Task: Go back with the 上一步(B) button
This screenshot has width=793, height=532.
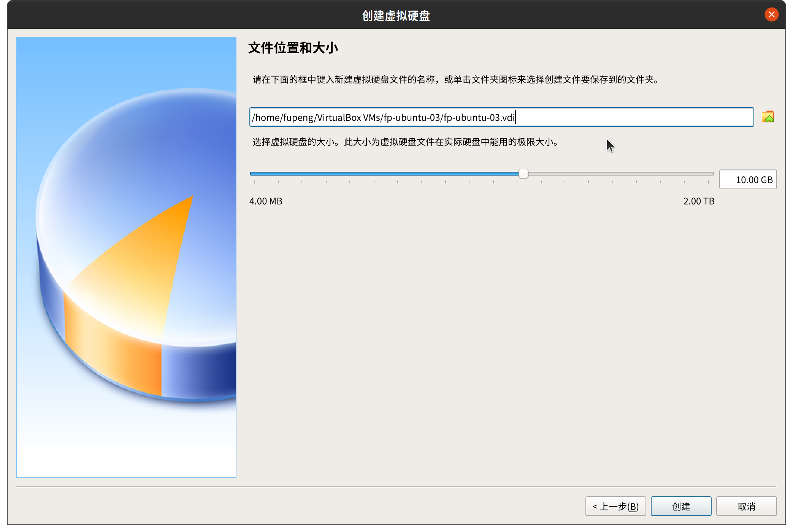Action: click(x=615, y=506)
